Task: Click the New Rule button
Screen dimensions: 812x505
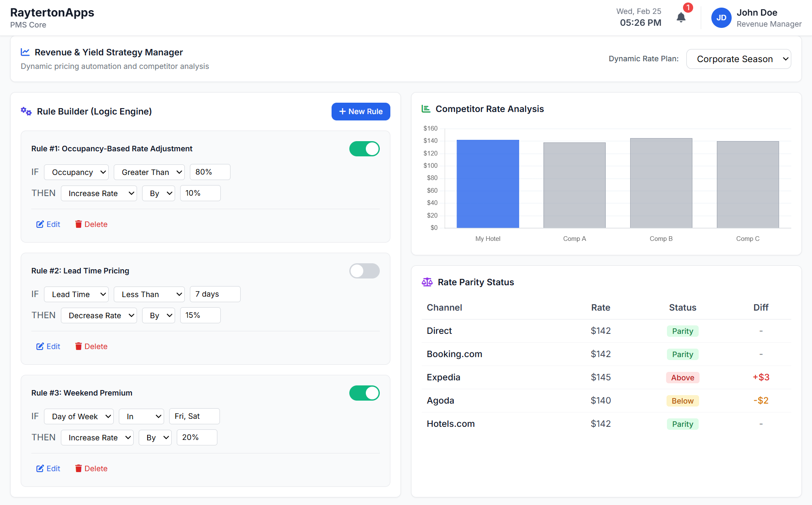Action: click(361, 111)
